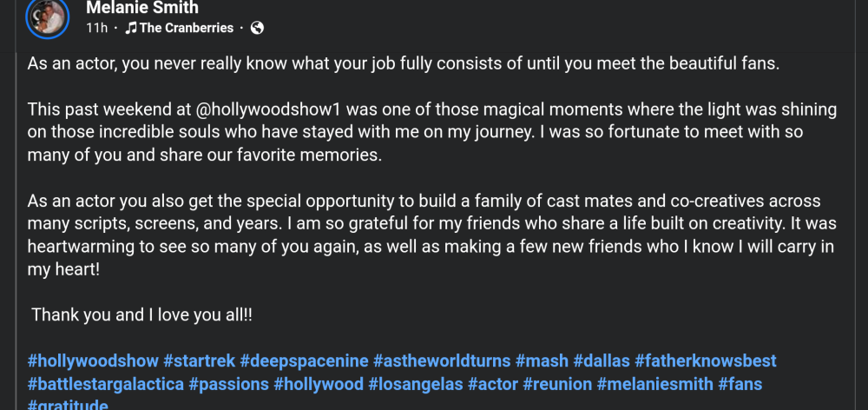Image resolution: width=868 pixels, height=410 pixels.
Task: Click the Melanie Smith author name
Action: pyautogui.click(x=142, y=8)
